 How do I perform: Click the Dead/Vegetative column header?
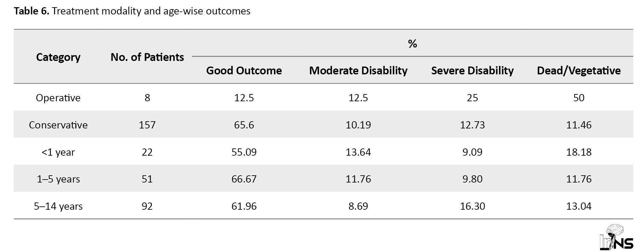coord(578,70)
